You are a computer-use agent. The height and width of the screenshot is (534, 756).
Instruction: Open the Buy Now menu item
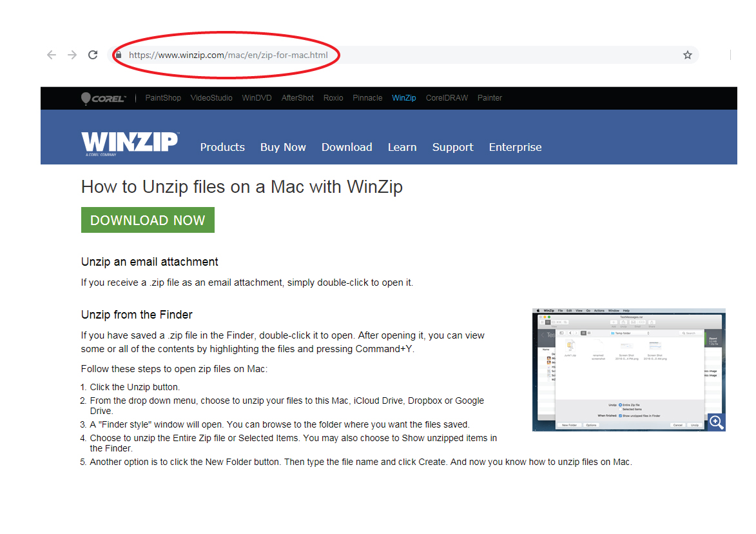click(x=283, y=147)
